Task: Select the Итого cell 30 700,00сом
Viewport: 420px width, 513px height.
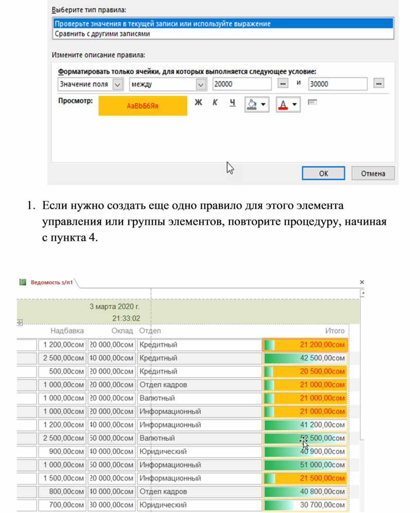Action: point(305,505)
